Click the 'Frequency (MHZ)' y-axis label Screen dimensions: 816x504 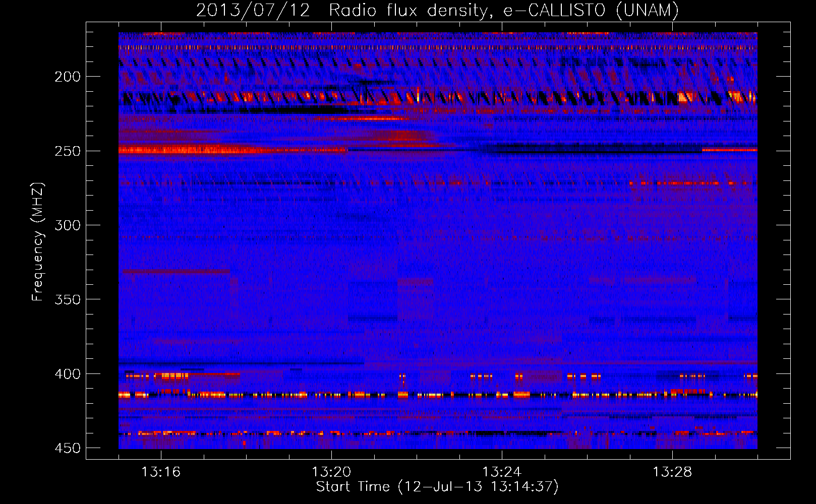tap(38, 241)
